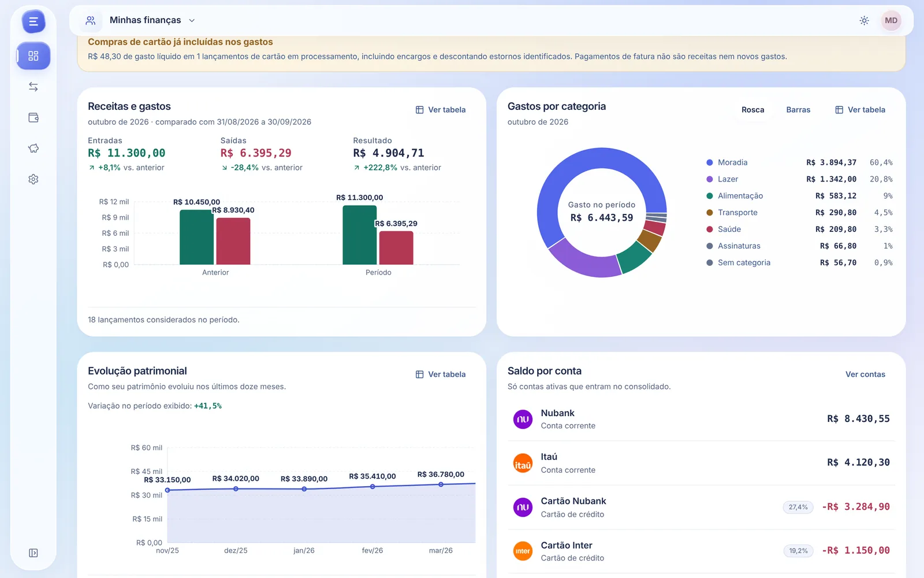This screenshot has height=578, width=924.
Task: Toggle light theme via the sun icon
Action: pos(864,20)
